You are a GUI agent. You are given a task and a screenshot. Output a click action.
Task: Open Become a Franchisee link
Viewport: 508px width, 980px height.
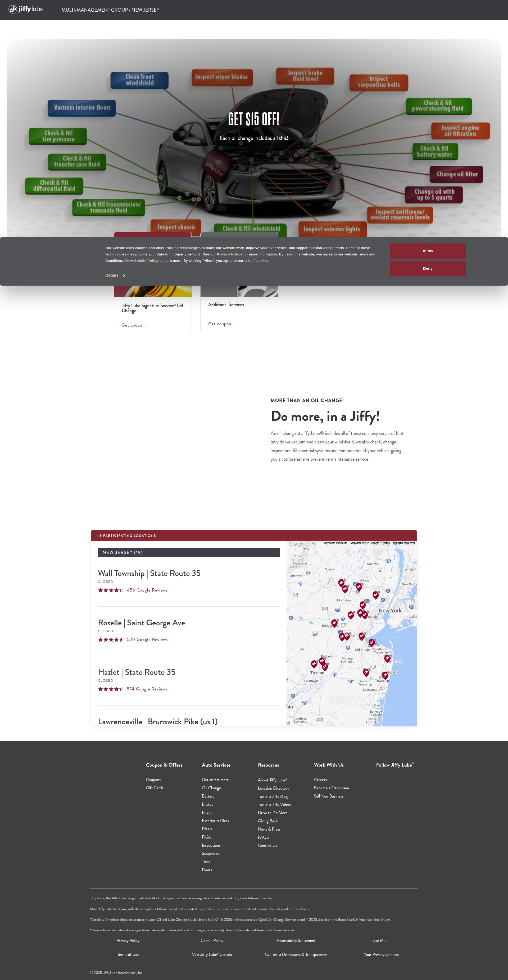332,788
